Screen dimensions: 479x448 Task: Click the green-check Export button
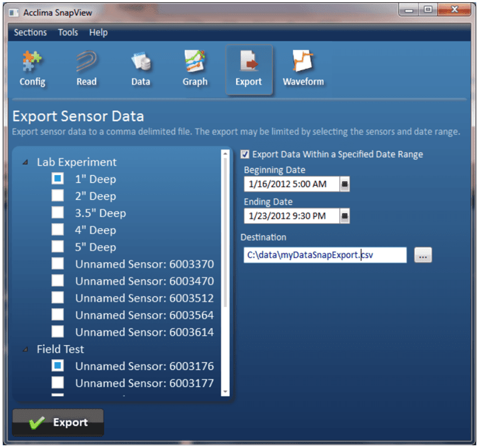click(x=58, y=423)
